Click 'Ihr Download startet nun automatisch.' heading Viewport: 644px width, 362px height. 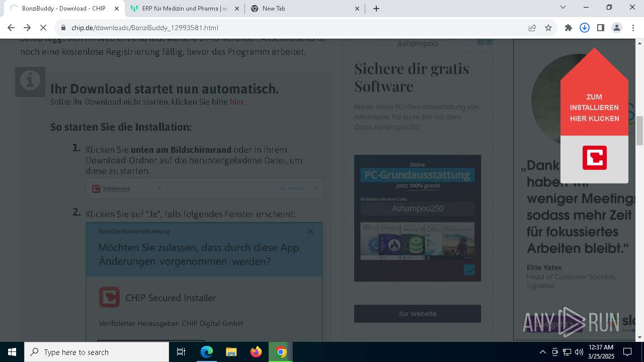pos(165,88)
